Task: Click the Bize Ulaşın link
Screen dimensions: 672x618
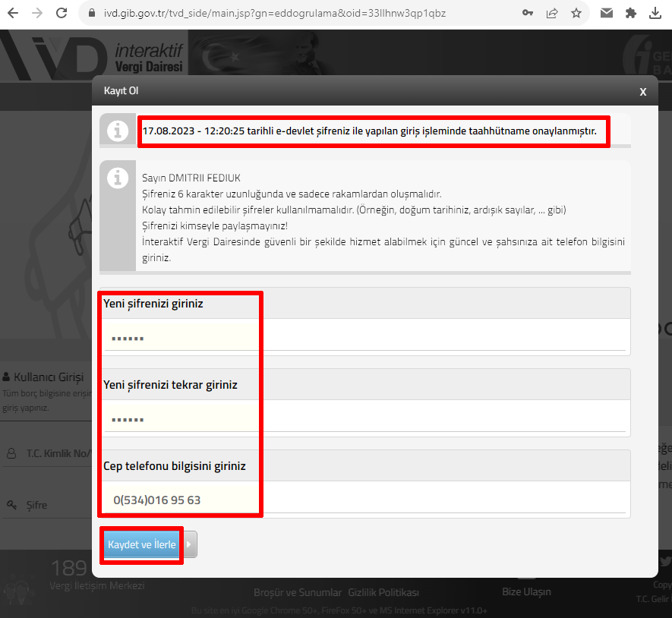Action: [526, 591]
